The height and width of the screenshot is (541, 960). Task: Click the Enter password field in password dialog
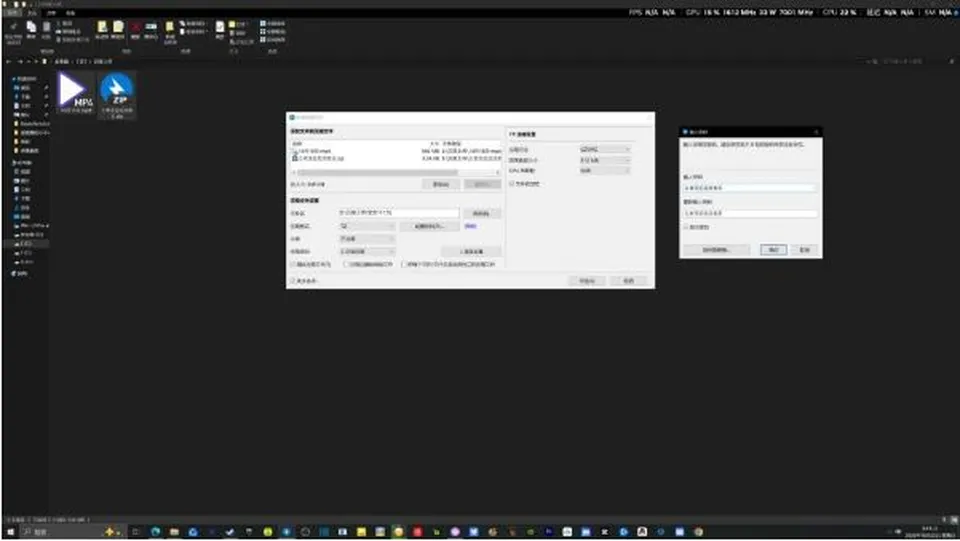[750, 188]
